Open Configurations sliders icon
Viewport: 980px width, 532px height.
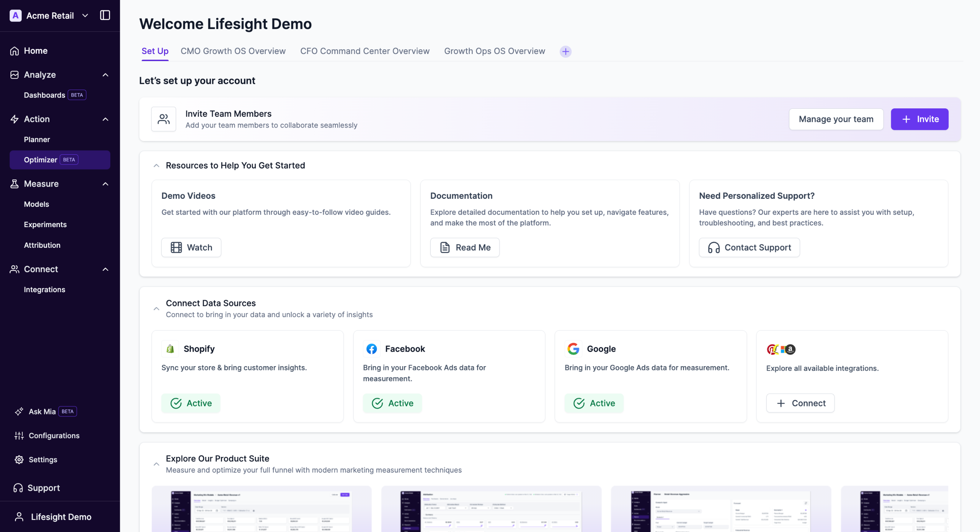(x=19, y=435)
